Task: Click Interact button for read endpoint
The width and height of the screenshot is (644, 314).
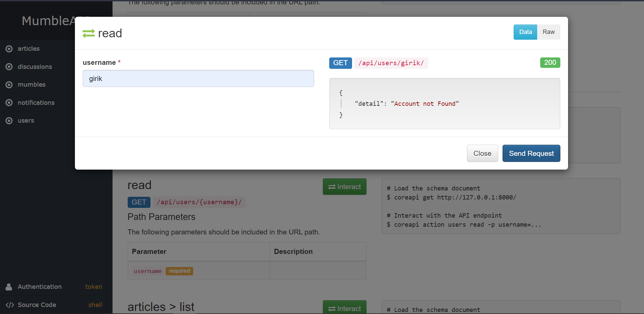Action: [x=344, y=187]
